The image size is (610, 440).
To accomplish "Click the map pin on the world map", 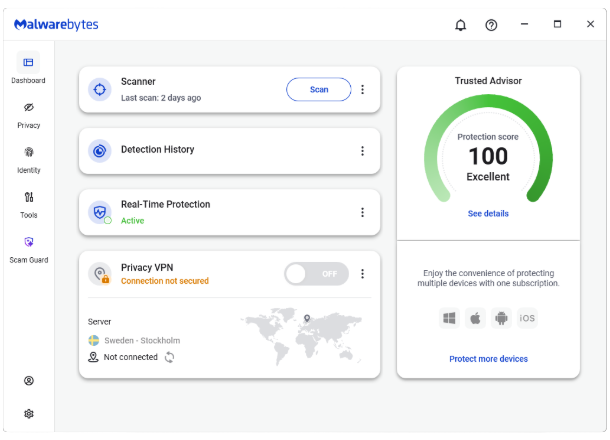I will pos(307,318).
